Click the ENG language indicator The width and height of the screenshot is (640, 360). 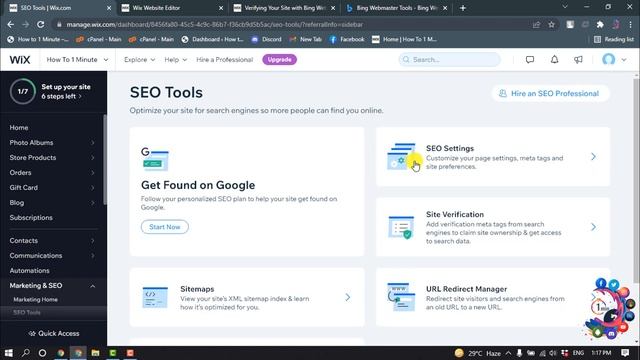(578, 353)
